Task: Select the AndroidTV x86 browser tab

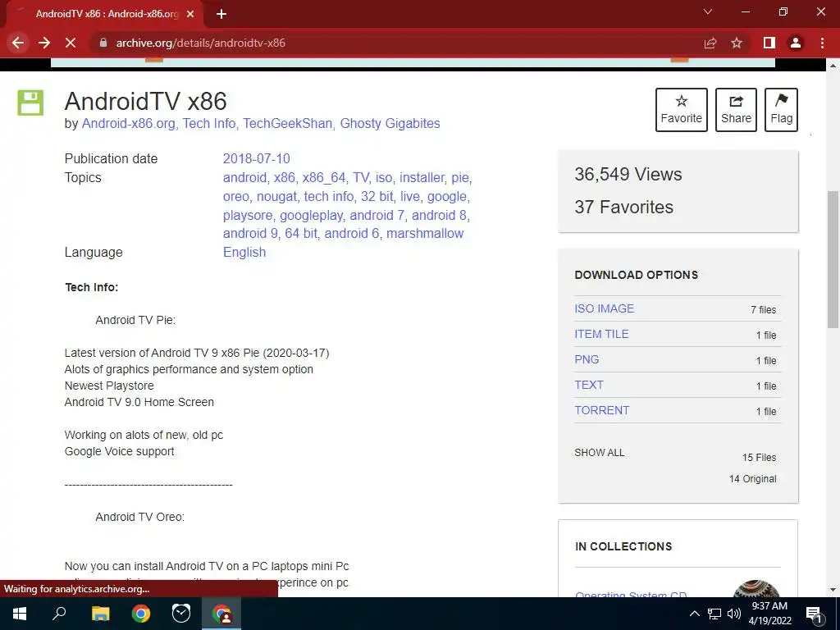Action: coord(105,14)
